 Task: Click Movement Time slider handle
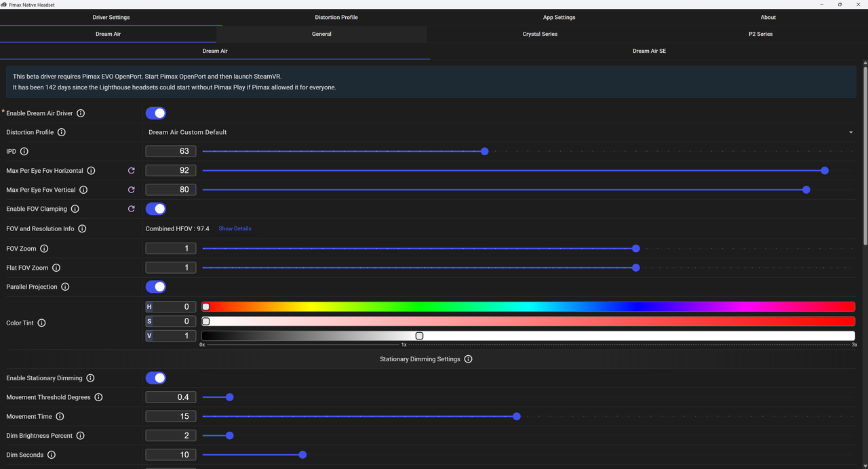click(x=517, y=416)
